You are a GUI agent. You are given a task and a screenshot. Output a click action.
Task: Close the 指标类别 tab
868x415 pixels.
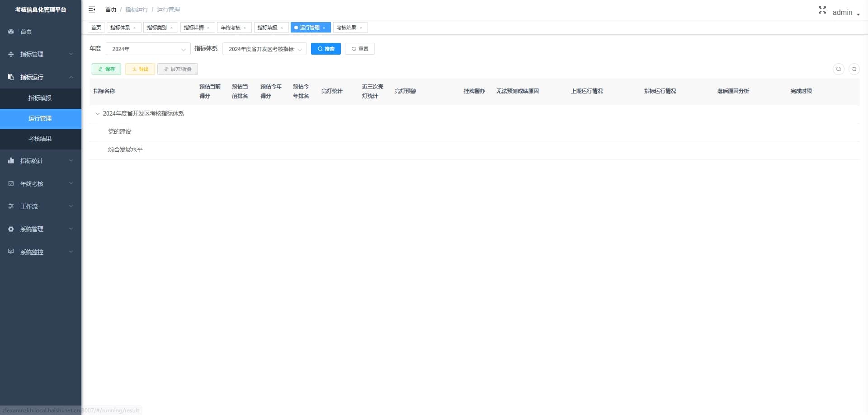(172, 28)
